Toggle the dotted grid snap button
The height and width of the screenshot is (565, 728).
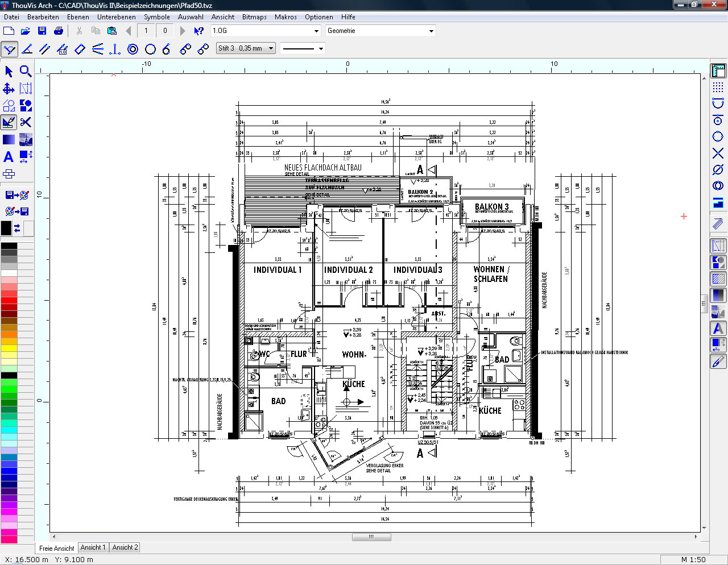pyautogui.click(x=718, y=87)
